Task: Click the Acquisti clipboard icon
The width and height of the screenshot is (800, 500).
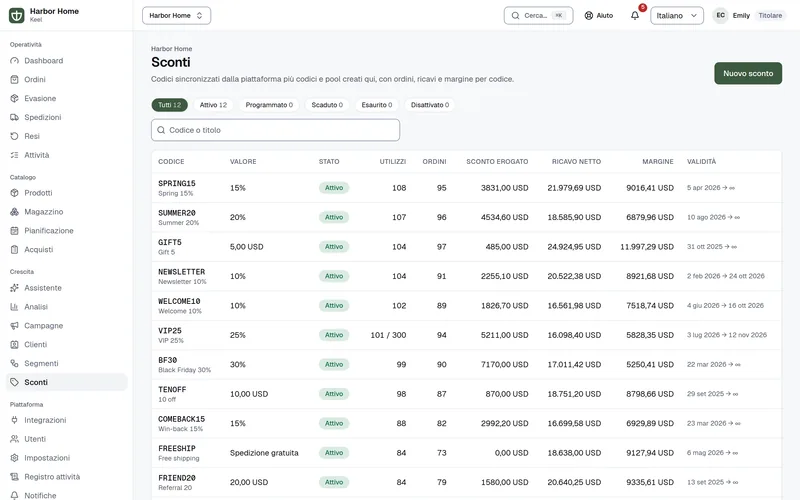Action: click(14, 249)
